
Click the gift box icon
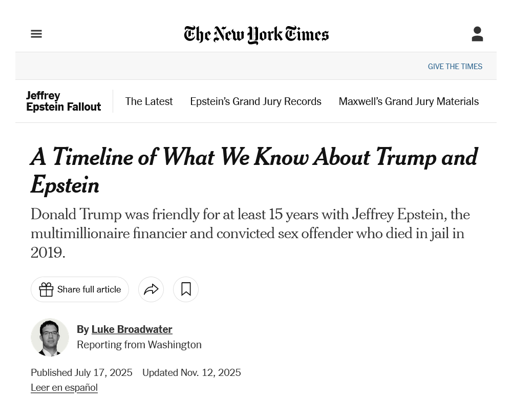(x=46, y=289)
